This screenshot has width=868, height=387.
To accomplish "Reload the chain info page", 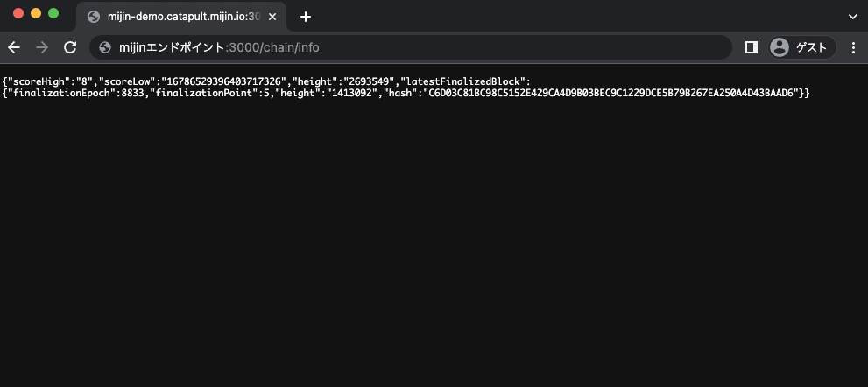I will [70, 47].
